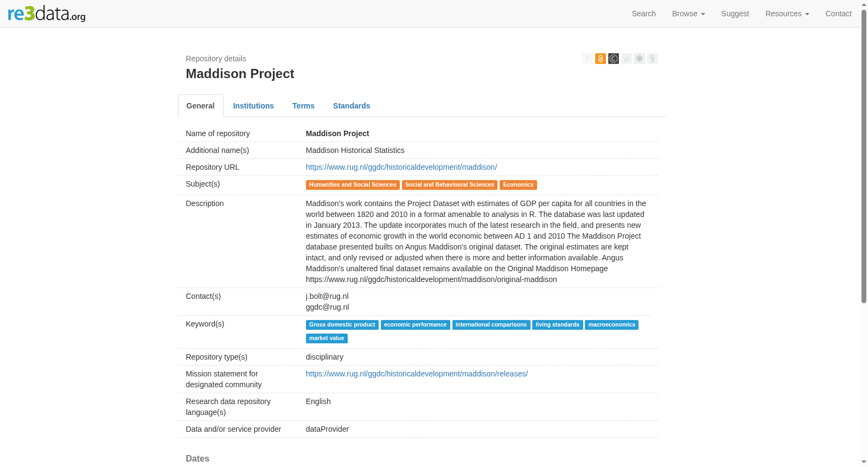The image size is (868, 467).
Task: Switch to the Terms tab
Action: [x=303, y=106]
